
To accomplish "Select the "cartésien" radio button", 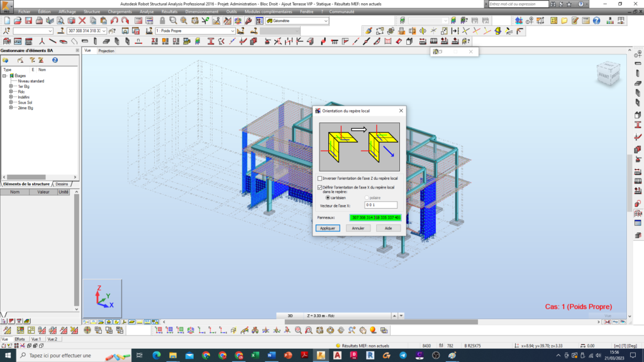I will click(328, 198).
